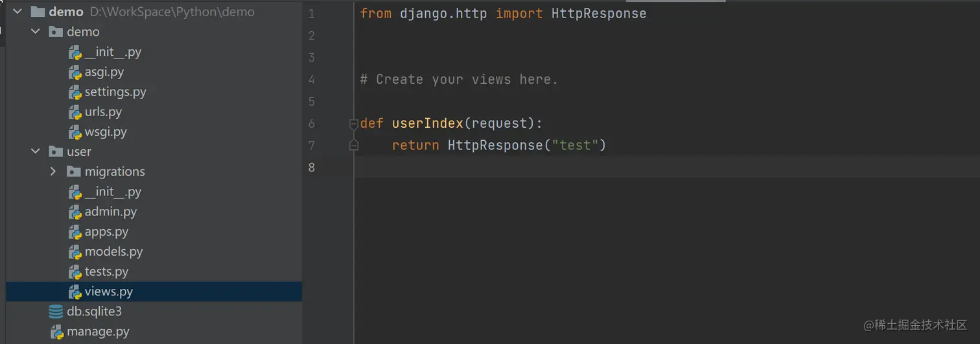
Task: Open tests.py file
Action: tap(106, 272)
